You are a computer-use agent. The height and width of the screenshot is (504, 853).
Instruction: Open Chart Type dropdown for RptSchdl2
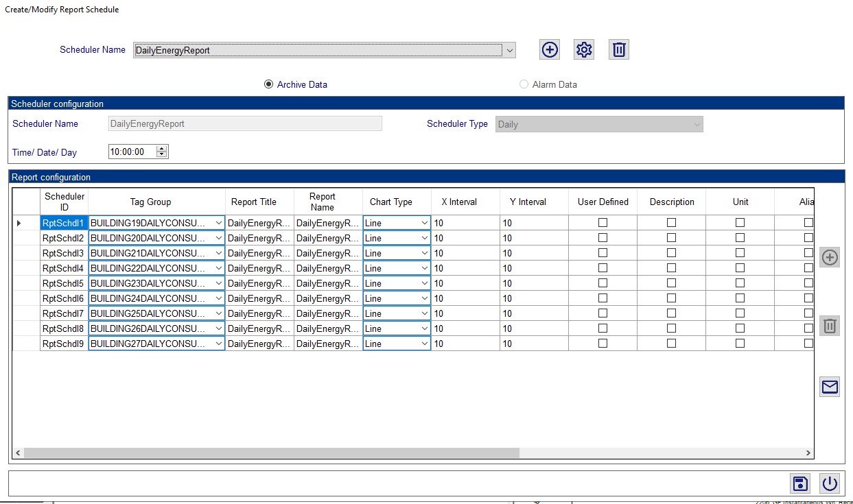424,238
